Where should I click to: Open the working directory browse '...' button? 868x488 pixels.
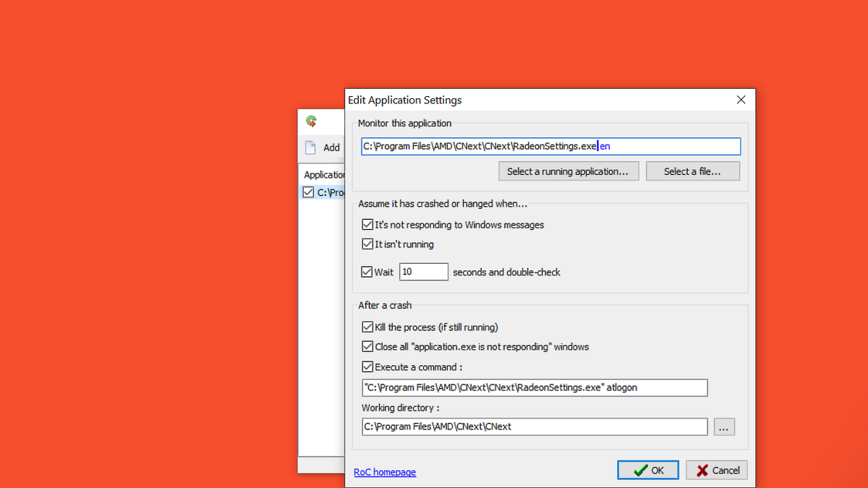click(x=724, y=427)
